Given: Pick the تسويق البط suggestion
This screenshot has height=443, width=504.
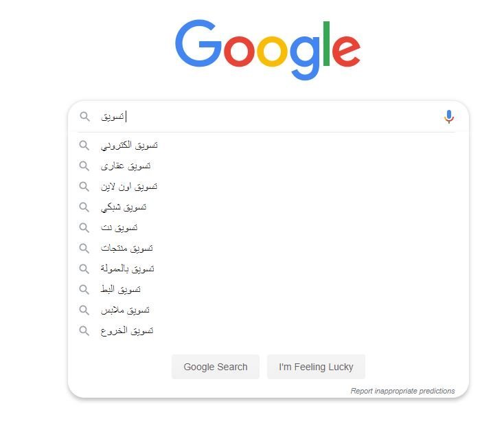Looking at the screenshot, I should pos(268,289).
